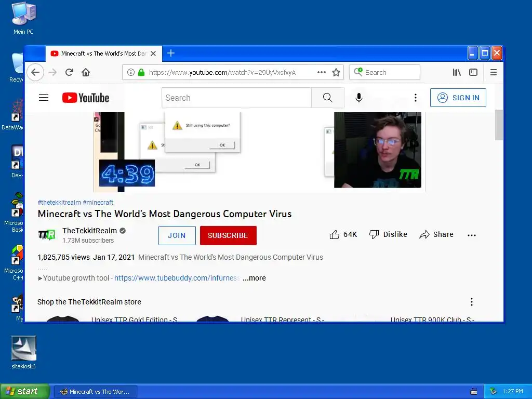Start voice search with microphone icon
This screenshot has height=399, width=532.
tap(359, 98)
